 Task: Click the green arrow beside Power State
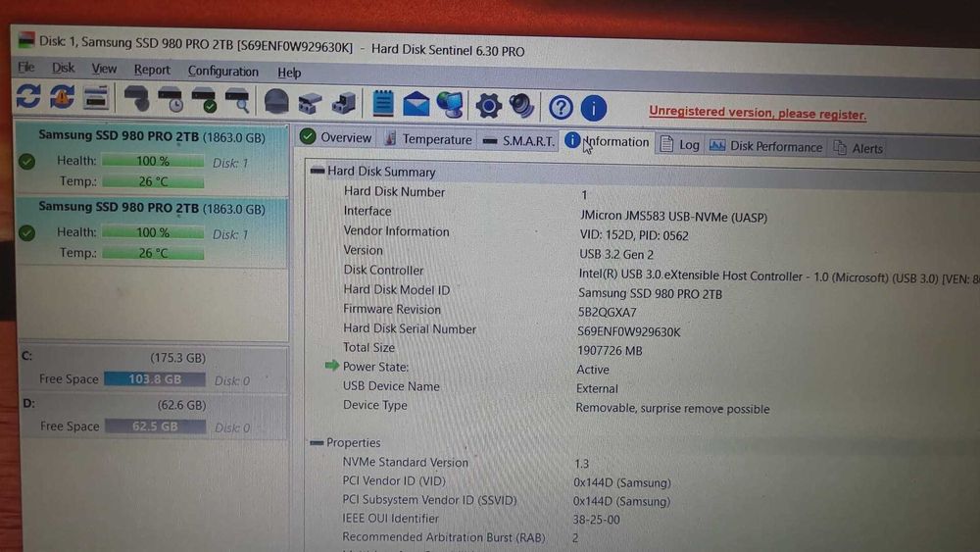tap(332, 365)
